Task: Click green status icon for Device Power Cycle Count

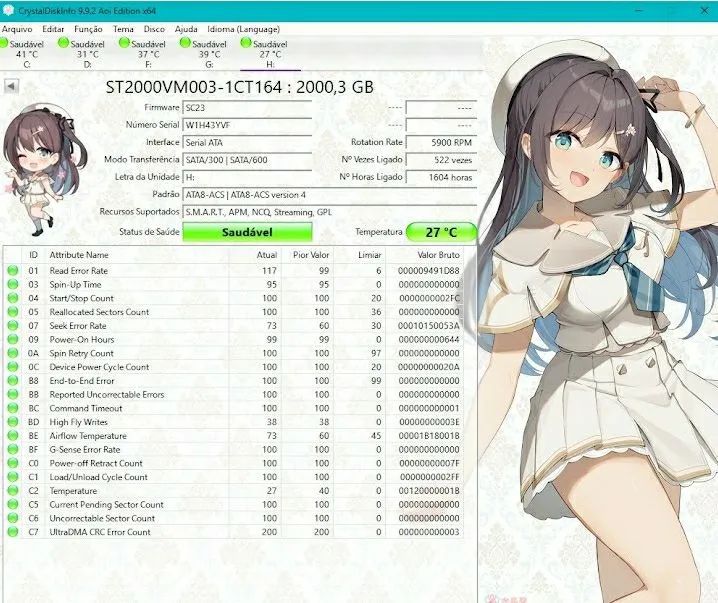Action: (13, 367)
